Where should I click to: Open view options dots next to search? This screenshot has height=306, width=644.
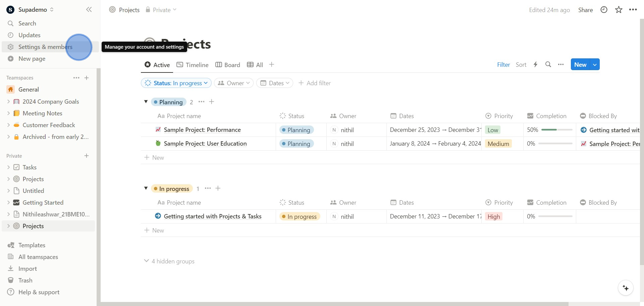pyautogui.click(x=561, y=64)
